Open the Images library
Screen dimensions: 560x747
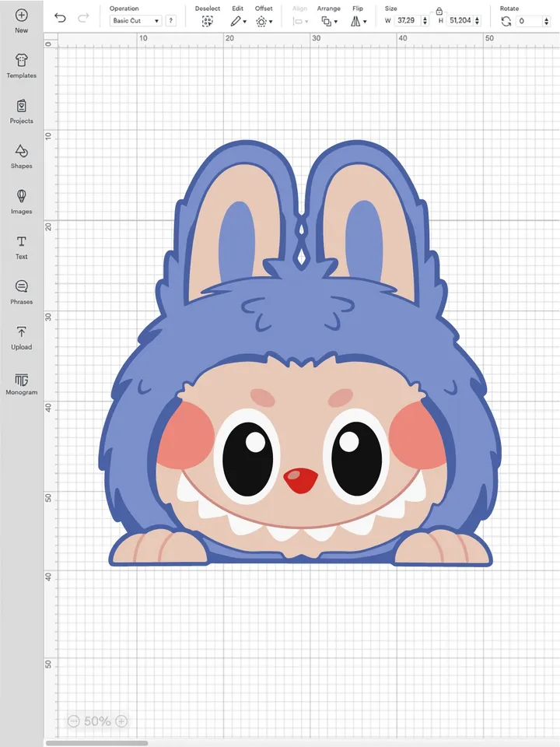click(x=21, y=196)
